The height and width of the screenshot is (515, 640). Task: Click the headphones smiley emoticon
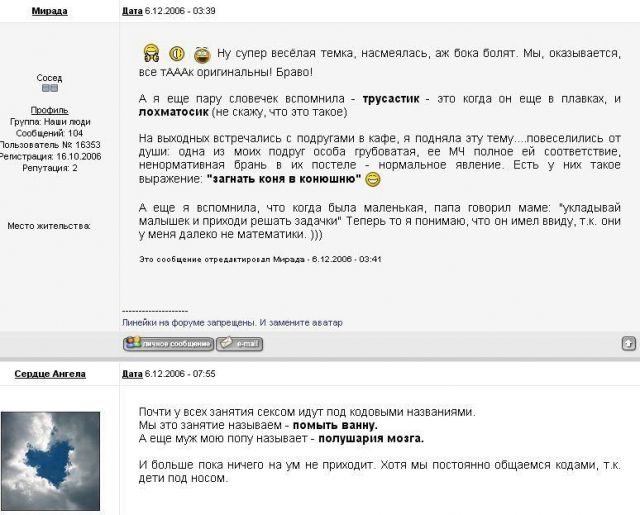[152, 53]
